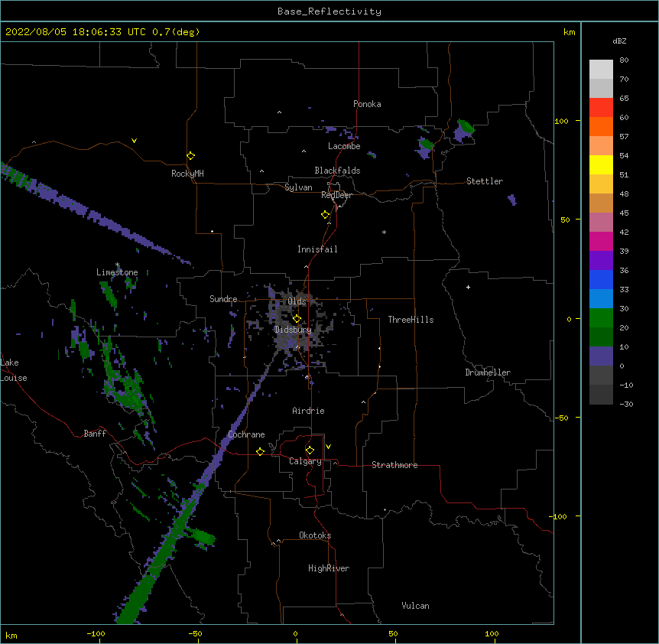659x644 pixels.
Task: Click the 80 value on the dBZ legend
Action: pyautogui.click(x=624, y=60)
